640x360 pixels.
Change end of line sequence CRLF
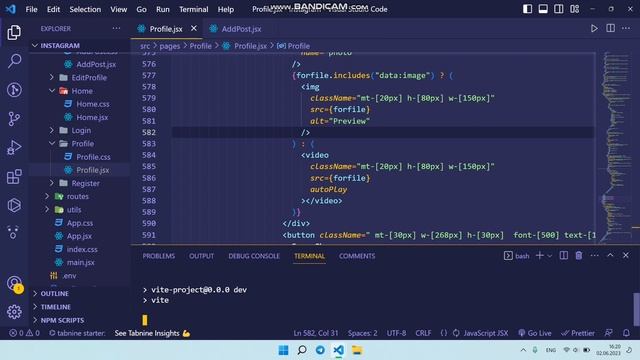tap(423, 333)
